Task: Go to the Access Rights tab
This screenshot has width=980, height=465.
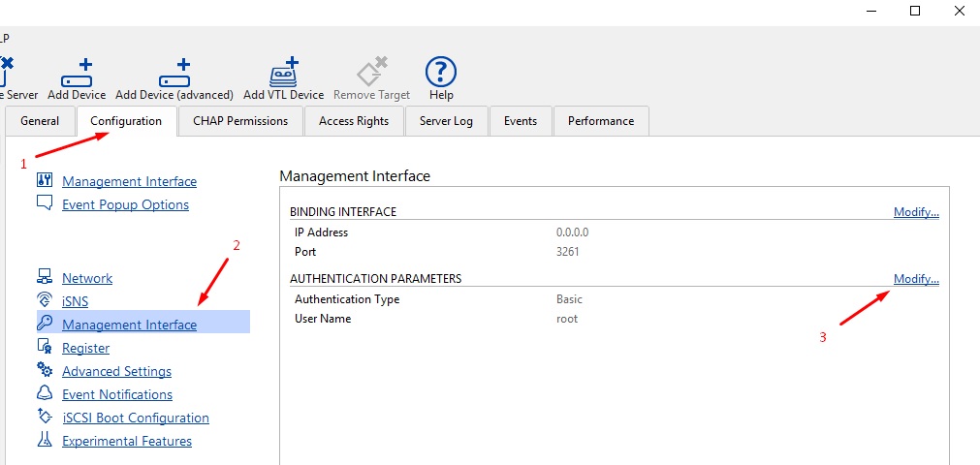Action: (x=354, y=121)
